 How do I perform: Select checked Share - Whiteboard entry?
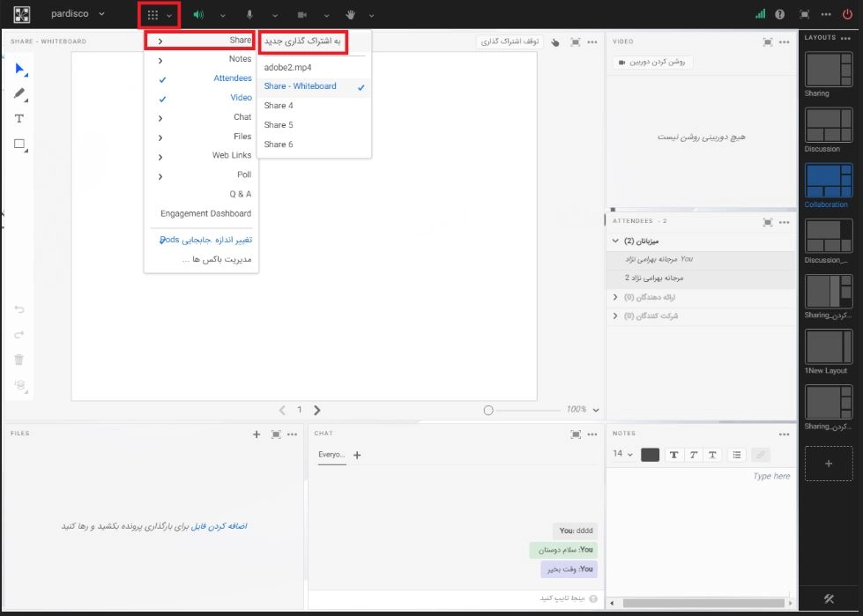pyautogui.click(x=314, y=86)
